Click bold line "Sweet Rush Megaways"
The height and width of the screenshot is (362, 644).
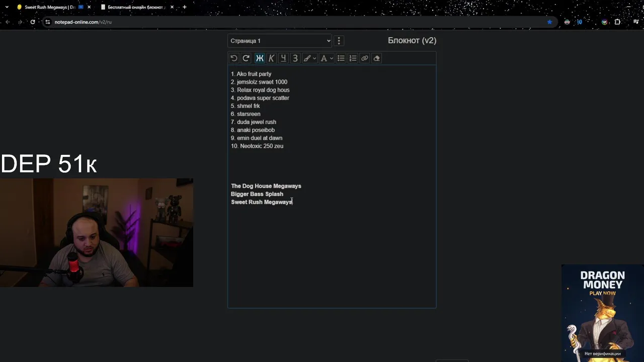[262, 202]
